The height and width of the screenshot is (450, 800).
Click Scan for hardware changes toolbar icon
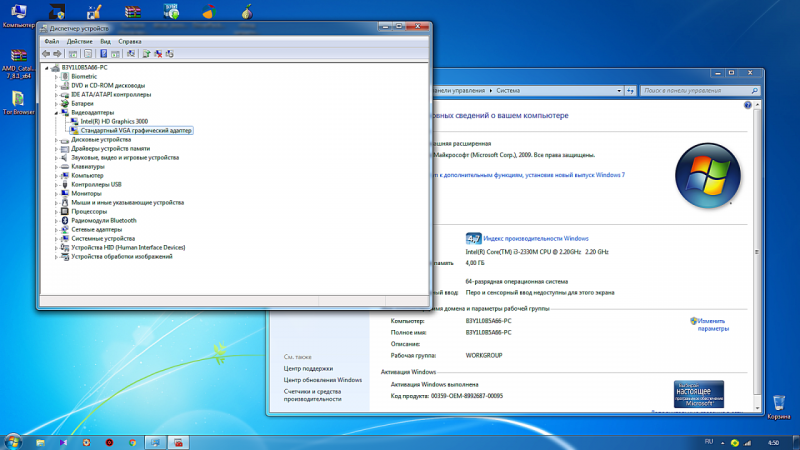pos(131,54)
